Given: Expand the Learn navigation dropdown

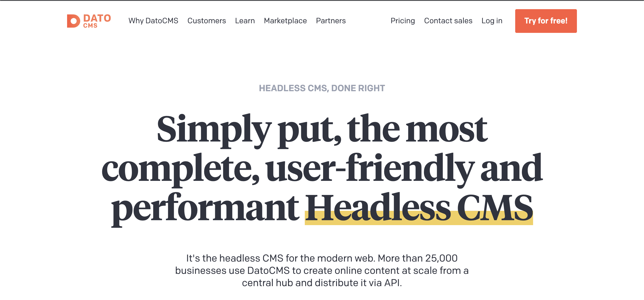Looking at the screenshot, I should (245, 21).
